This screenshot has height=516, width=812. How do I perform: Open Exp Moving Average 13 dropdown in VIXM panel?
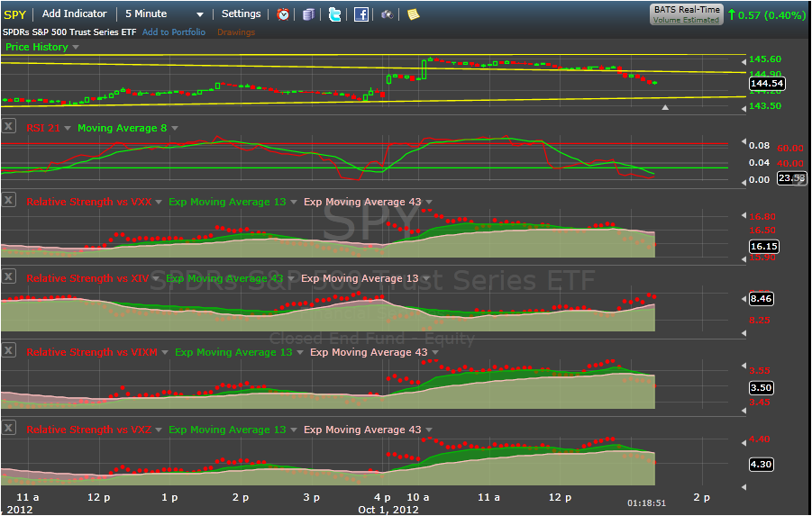click(300, 352)
